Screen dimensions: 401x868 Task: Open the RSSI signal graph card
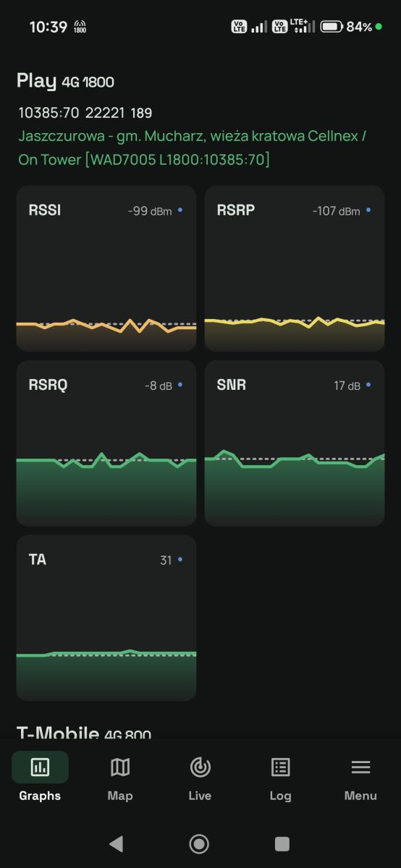coord(106,268)
